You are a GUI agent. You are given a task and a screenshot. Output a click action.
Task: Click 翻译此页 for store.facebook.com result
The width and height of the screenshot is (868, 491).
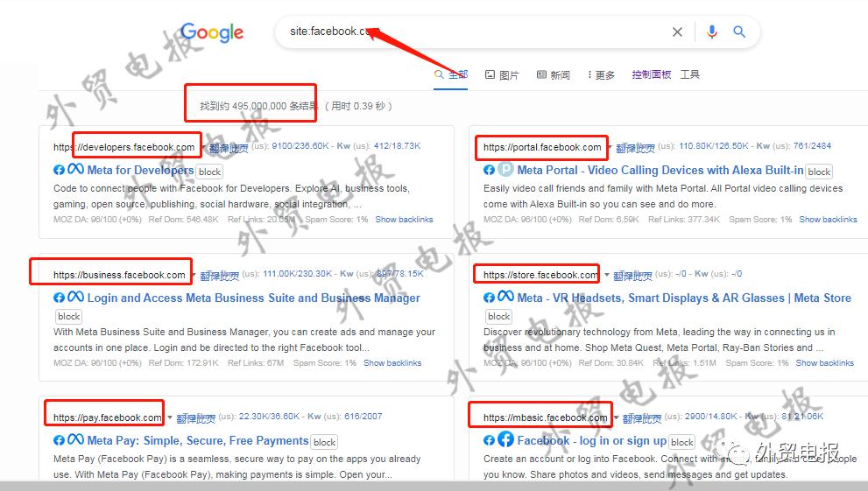(x=632, y=276)
